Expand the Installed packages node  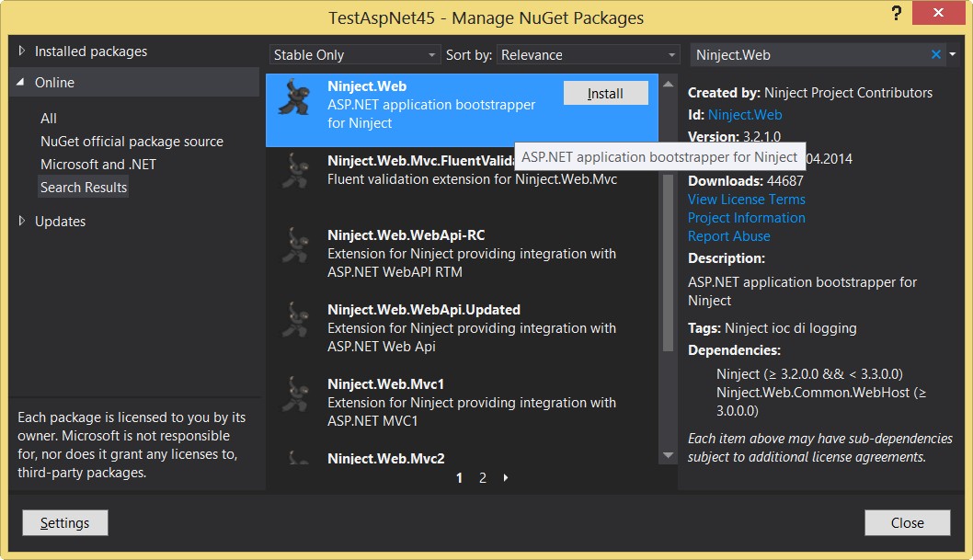coord(22,51)
